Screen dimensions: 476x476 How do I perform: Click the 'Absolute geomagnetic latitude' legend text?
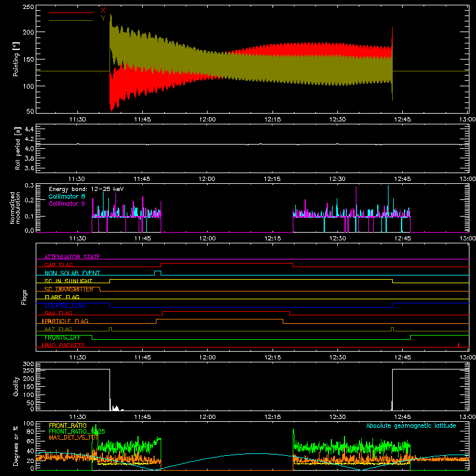coord(411,425)
